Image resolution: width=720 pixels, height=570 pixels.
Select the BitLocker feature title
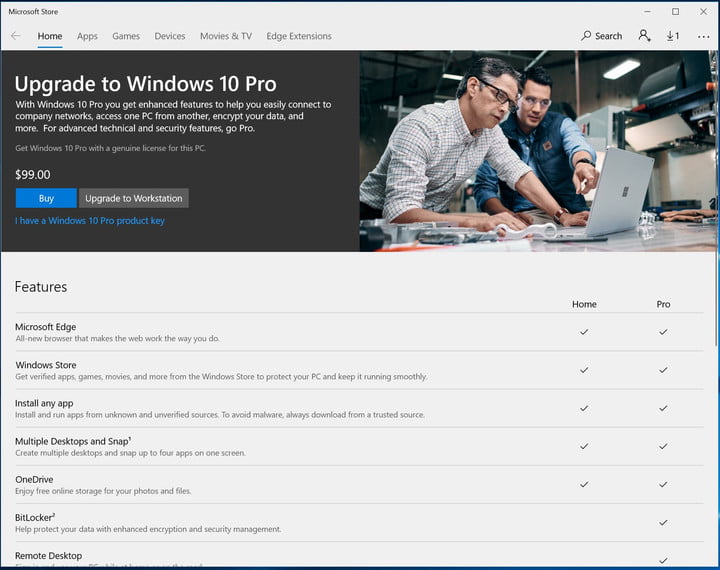[35, 517]
